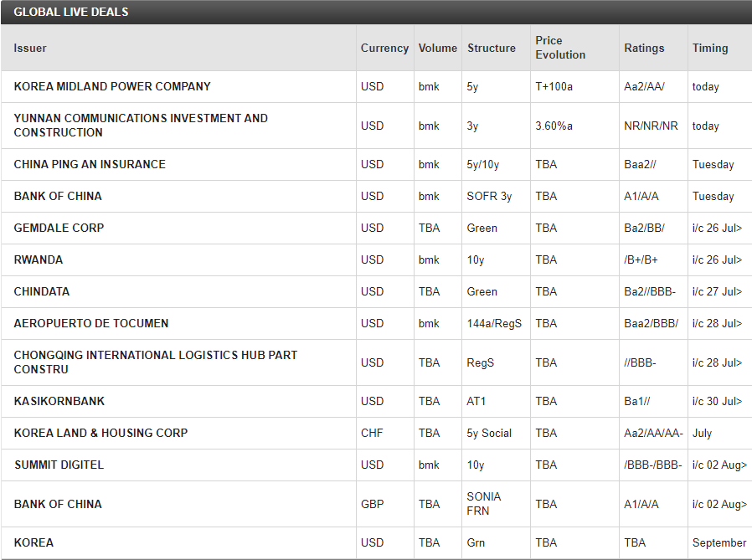
Task: Click the 5y/10y structure cell
Action: (x=482, y=164)
